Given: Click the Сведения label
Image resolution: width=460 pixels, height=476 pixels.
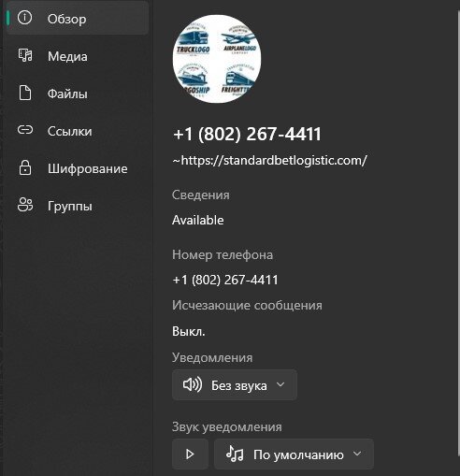Looking at the screenshot, I should tap(201, 195).
